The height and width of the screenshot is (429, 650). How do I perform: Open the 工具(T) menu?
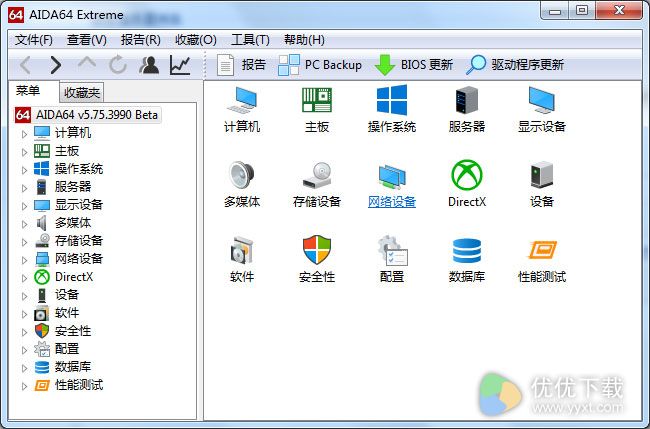coord(250,40)
